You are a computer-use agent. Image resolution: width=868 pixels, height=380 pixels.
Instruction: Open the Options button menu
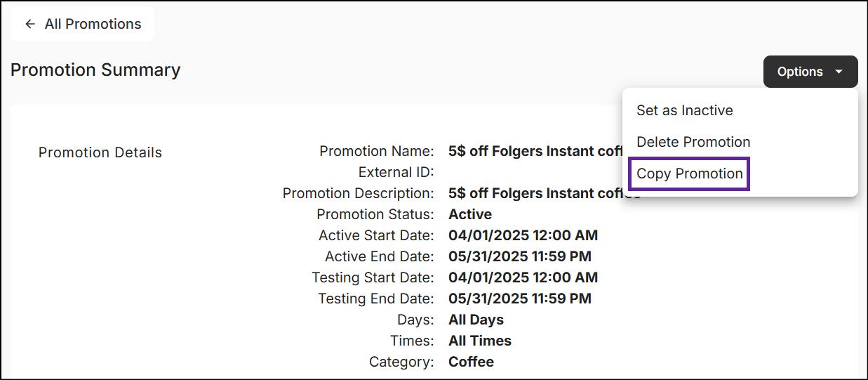pyautogui.click(x=810, y=72)
